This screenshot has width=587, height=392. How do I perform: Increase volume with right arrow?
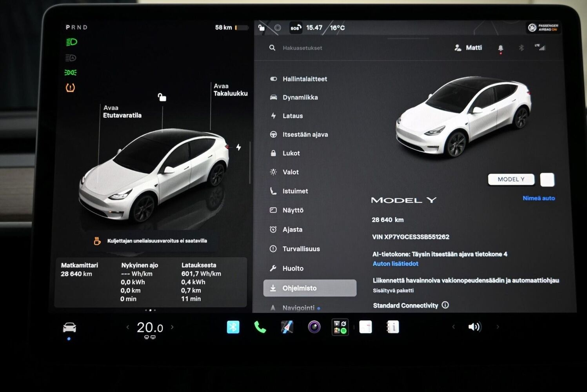point(498,327)
